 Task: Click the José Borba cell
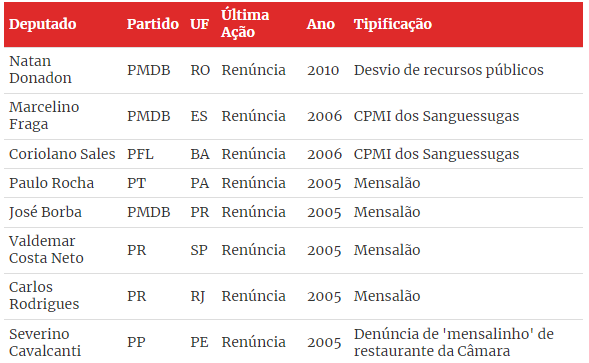tap(45, 212)
